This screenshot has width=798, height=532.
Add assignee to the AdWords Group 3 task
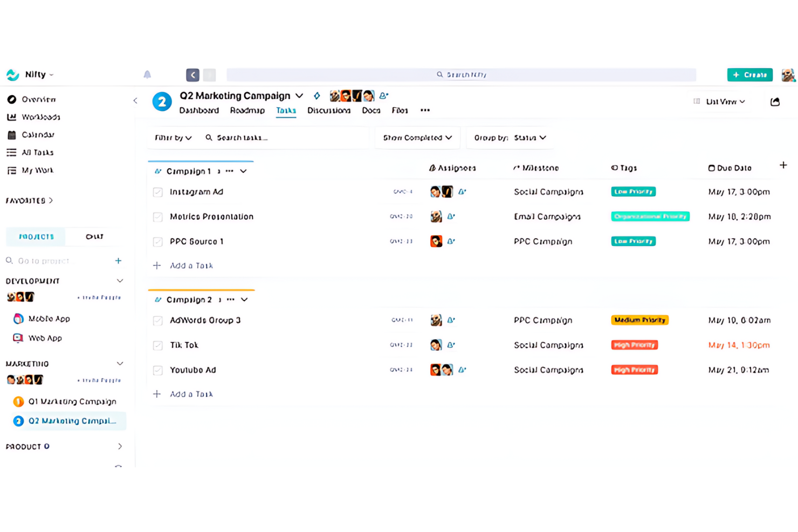pyautogui.click(x=451, y=320)
